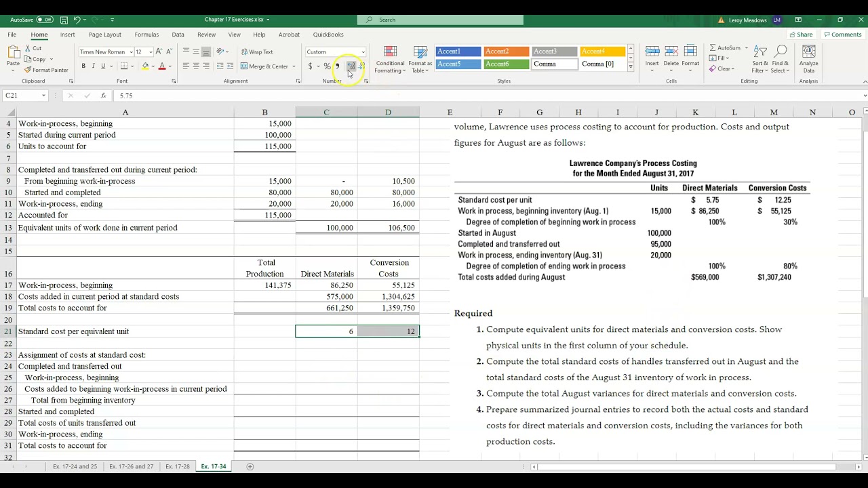
Task: Click Accounting Number Format dollar icon
Action: 310,66
